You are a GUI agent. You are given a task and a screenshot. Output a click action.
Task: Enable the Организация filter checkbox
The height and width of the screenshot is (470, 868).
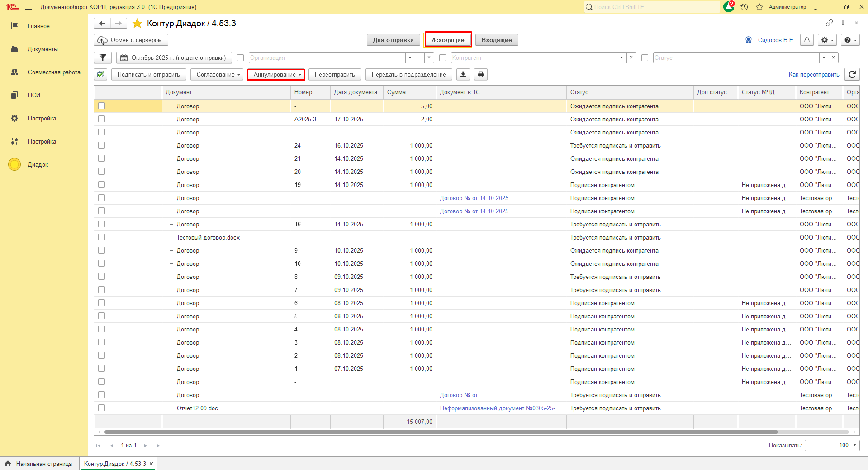click(241, 58)
